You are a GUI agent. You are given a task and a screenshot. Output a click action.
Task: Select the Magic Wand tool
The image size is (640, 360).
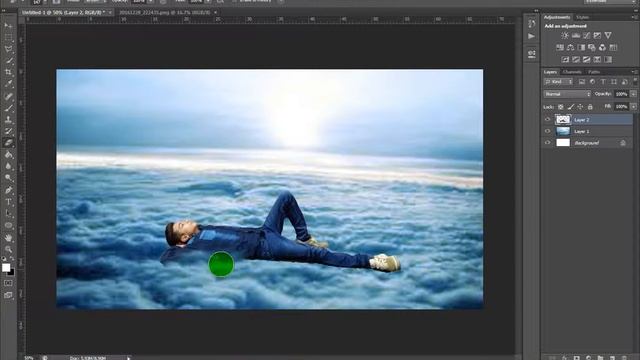click(x=8, y=61)
